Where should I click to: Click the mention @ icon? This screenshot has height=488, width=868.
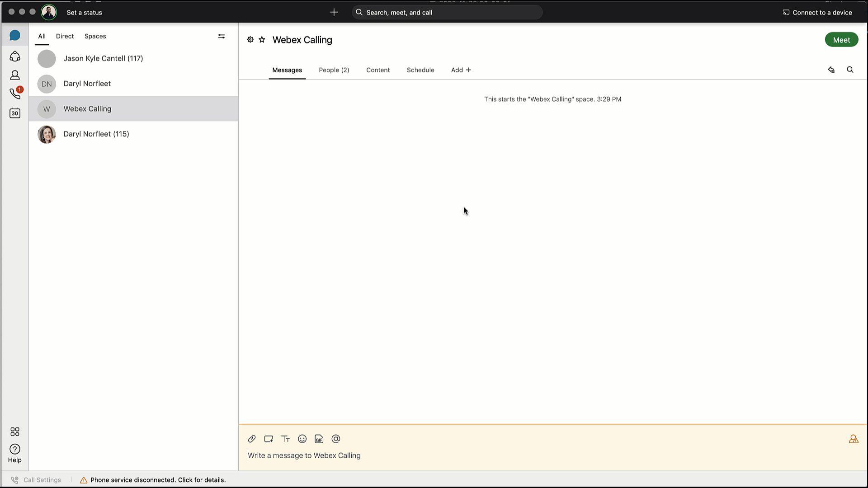(335, 439)
